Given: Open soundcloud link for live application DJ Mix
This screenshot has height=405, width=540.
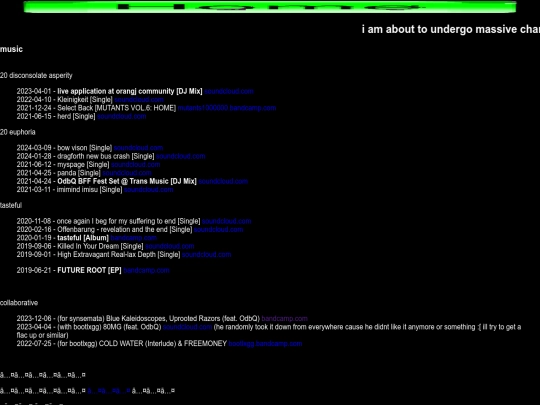Looking at the screenshot, I should pos(229,91).
